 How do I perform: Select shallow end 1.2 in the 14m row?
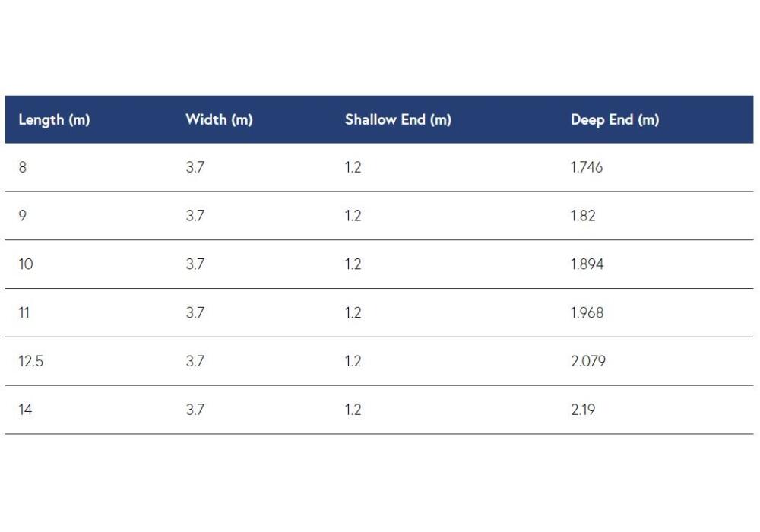[x=353, y=410]
